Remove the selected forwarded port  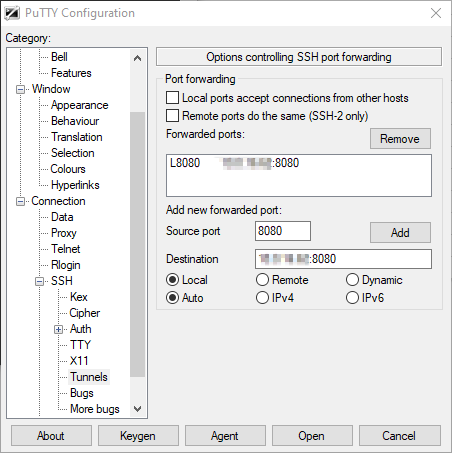pyautogui.click(x=400, y=139)
